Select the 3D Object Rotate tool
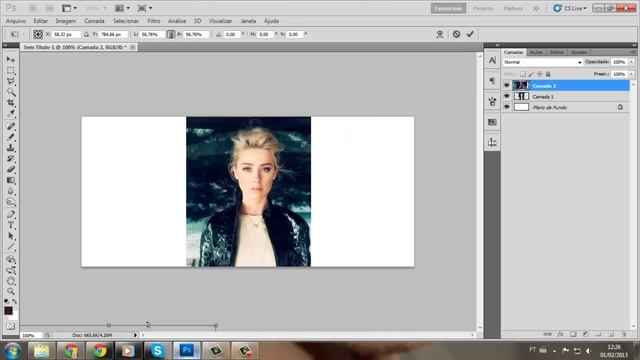 11,259
